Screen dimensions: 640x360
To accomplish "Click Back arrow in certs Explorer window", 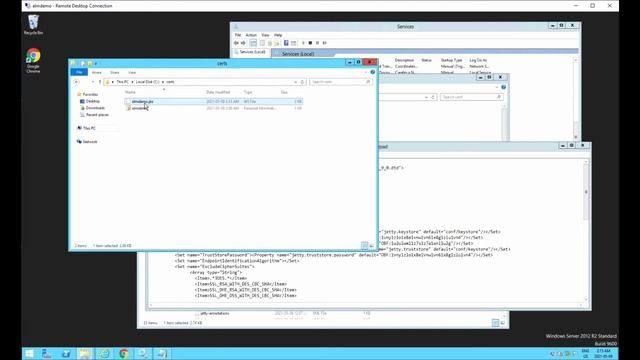I will [76, 82].
